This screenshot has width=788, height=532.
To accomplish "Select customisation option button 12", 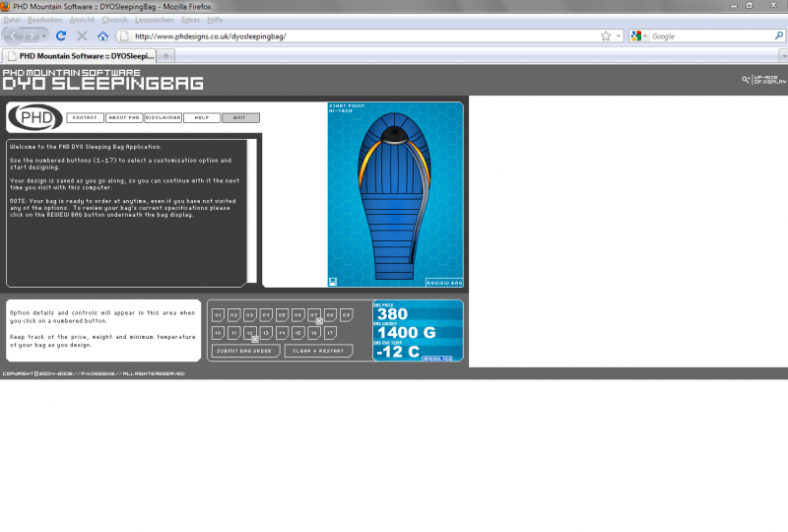I will pos(250,333).
